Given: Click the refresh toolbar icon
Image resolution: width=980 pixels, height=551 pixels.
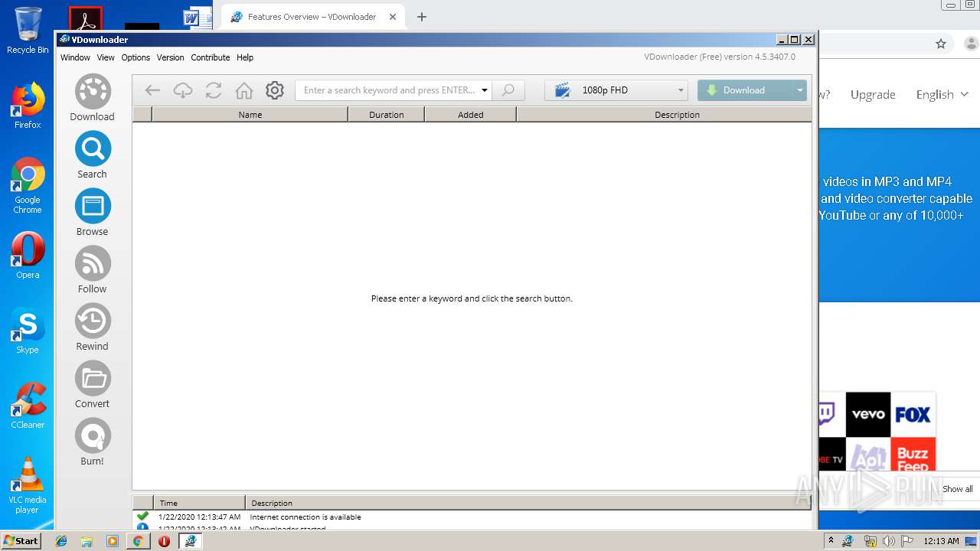Looking at the screenshot, I should (214, 90).
